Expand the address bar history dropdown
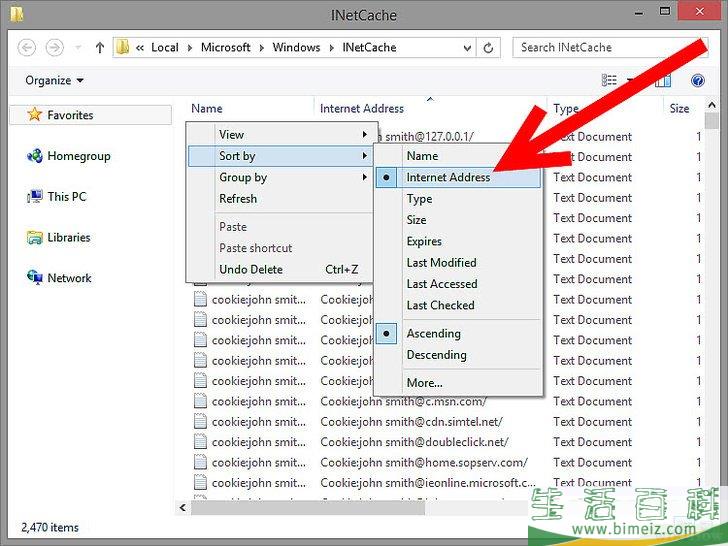The image size is (728, 546). point(467,47)
